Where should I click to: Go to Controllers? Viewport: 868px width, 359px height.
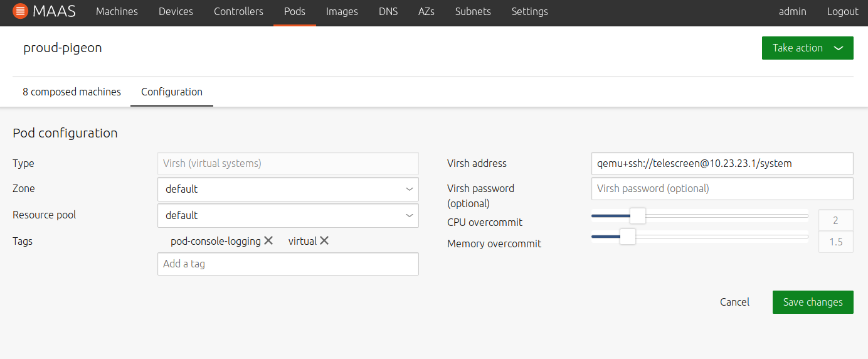point(238,11)
